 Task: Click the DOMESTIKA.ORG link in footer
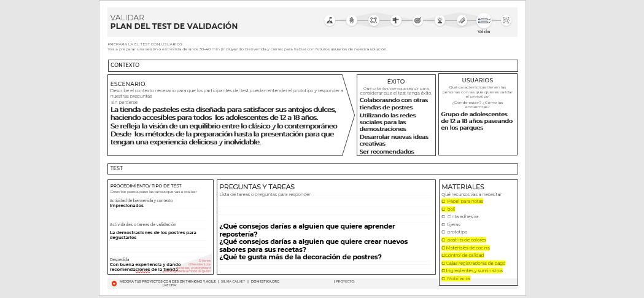point(265,281)
